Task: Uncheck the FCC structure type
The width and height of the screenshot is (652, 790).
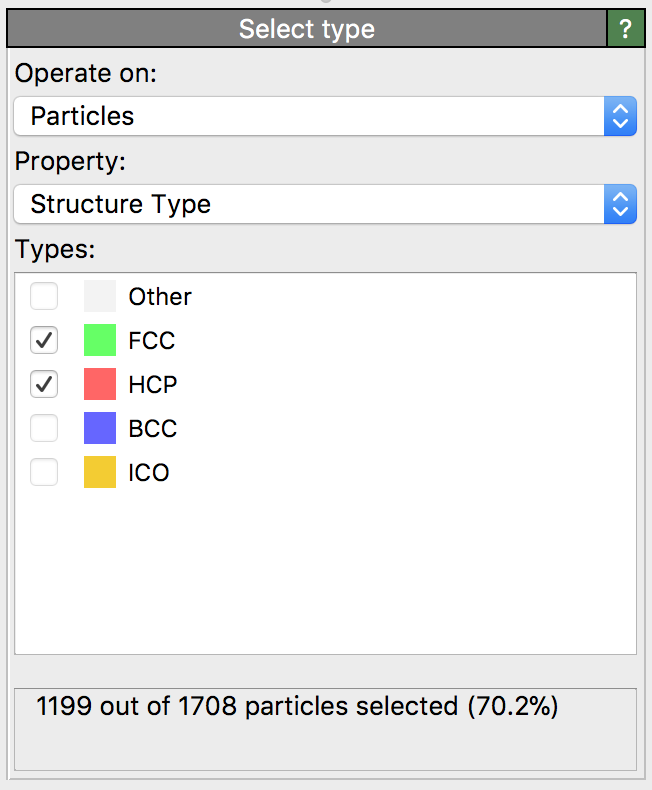Action: tap(44, 341)
